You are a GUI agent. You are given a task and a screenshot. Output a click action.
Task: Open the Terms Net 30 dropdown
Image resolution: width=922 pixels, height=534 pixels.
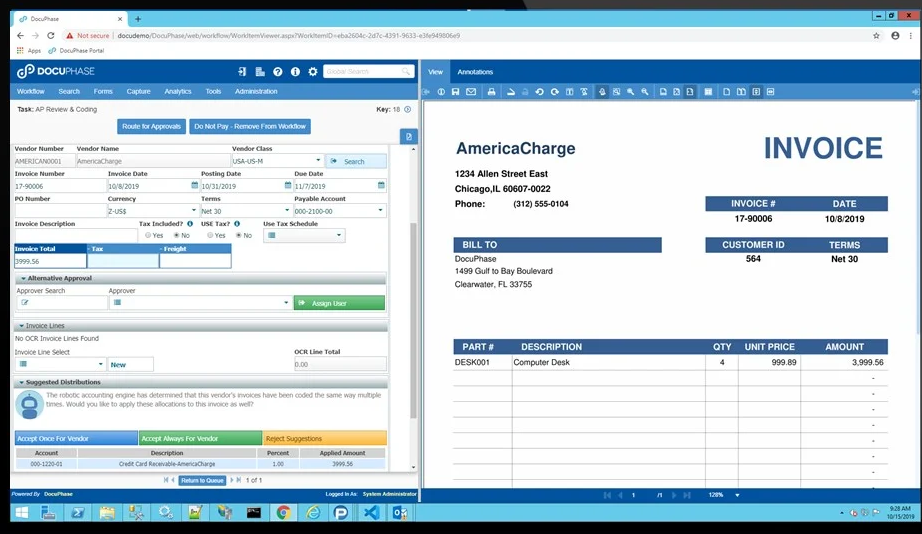pos(287,211)
